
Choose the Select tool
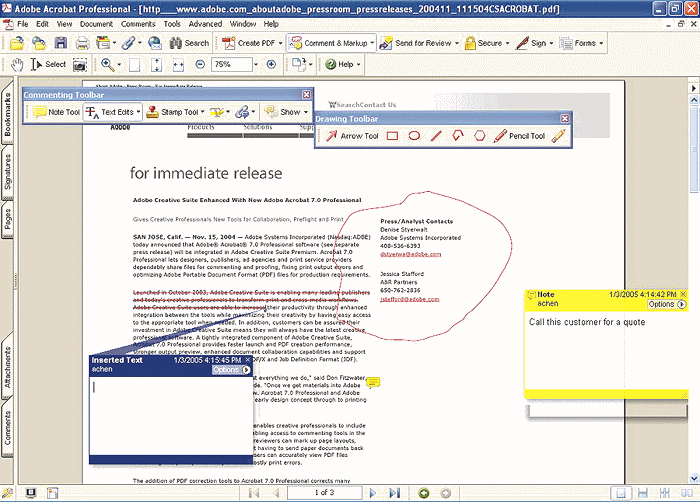click(x=48, y=65)
